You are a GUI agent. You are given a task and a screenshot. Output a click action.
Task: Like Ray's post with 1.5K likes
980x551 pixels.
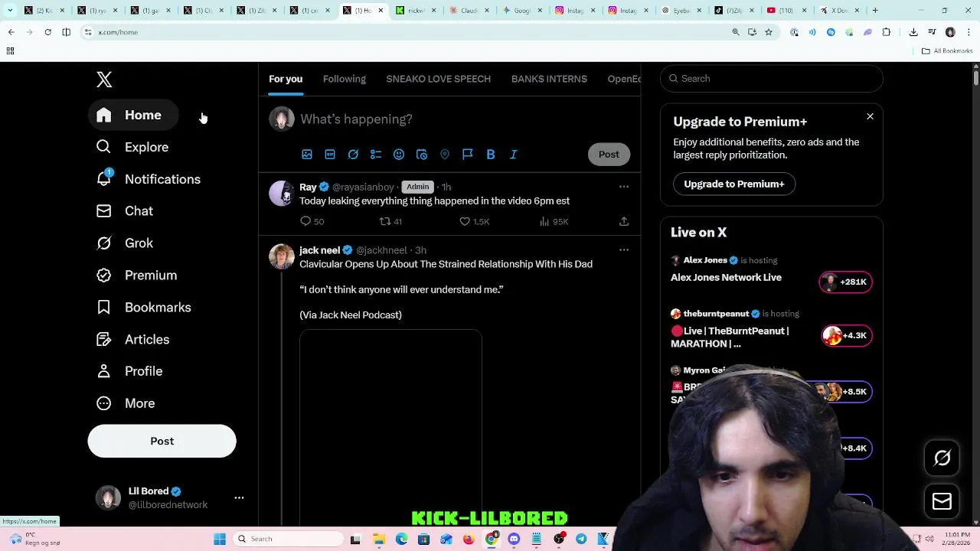click(474, 221)
